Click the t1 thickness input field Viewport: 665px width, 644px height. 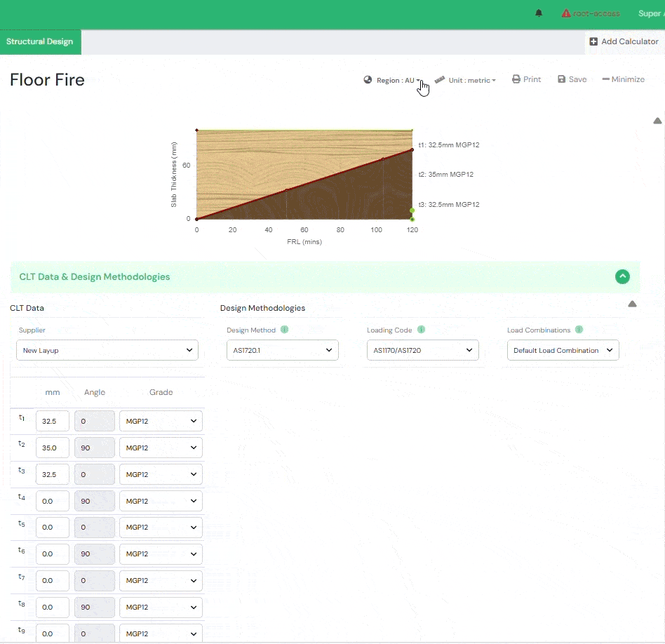click(53, 421)
